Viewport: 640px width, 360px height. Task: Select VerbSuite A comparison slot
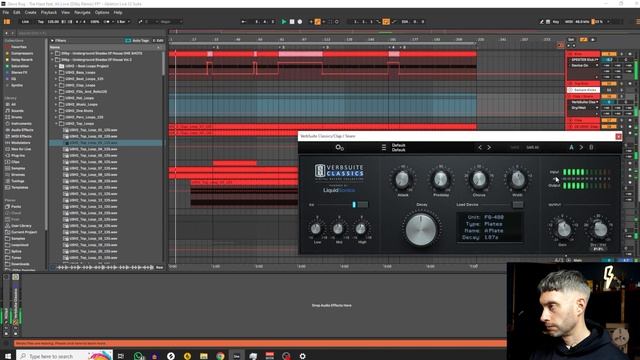click(571, 147)
